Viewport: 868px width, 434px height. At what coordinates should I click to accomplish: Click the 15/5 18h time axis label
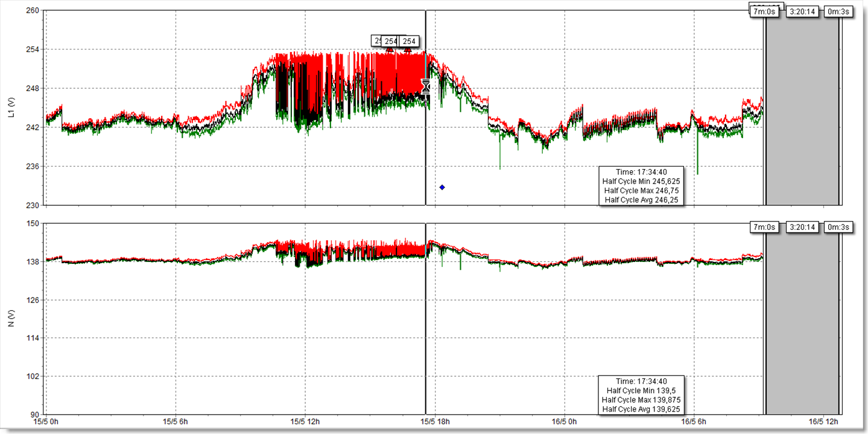click(x=428, y=421)
